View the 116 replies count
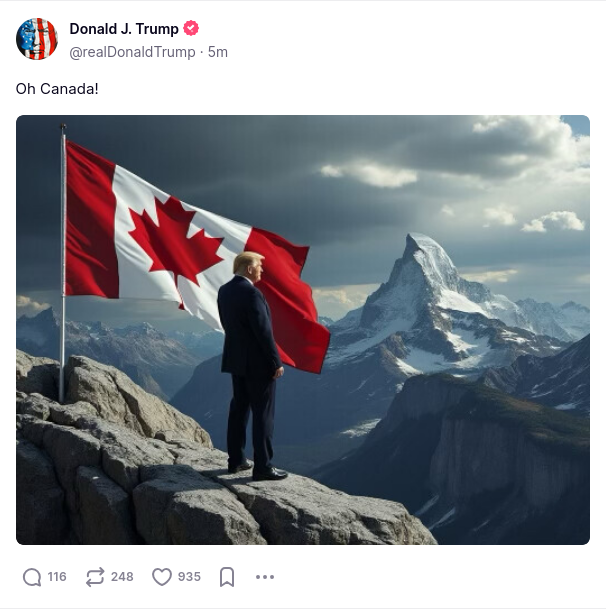The image size is (606, 609). tap(57, 577)
